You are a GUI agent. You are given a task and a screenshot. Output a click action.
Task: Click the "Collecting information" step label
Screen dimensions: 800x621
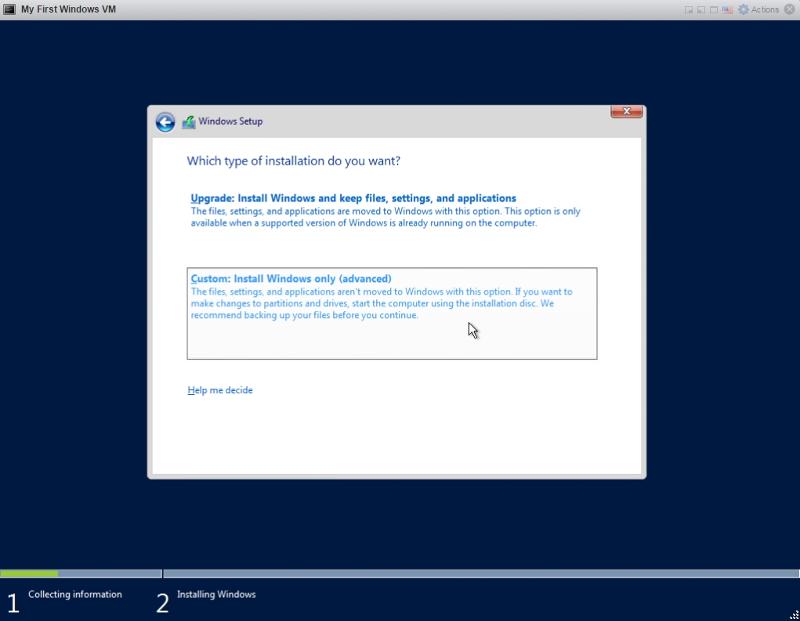click(75, 594)
